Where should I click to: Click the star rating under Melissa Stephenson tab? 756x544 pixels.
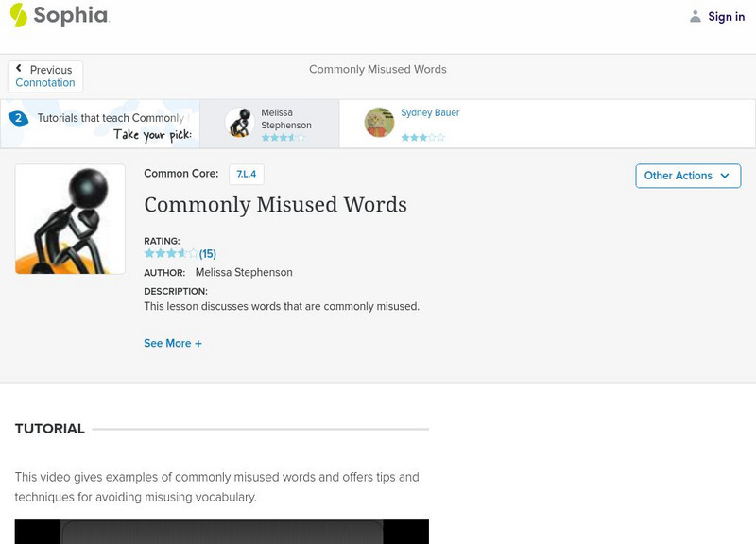tap(283, 138)
